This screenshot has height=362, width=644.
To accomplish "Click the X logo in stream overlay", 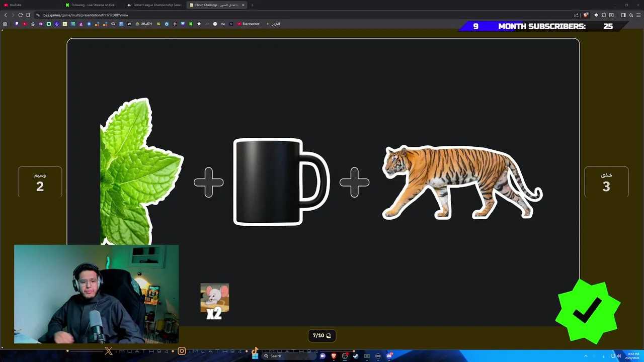I will 109,351.
